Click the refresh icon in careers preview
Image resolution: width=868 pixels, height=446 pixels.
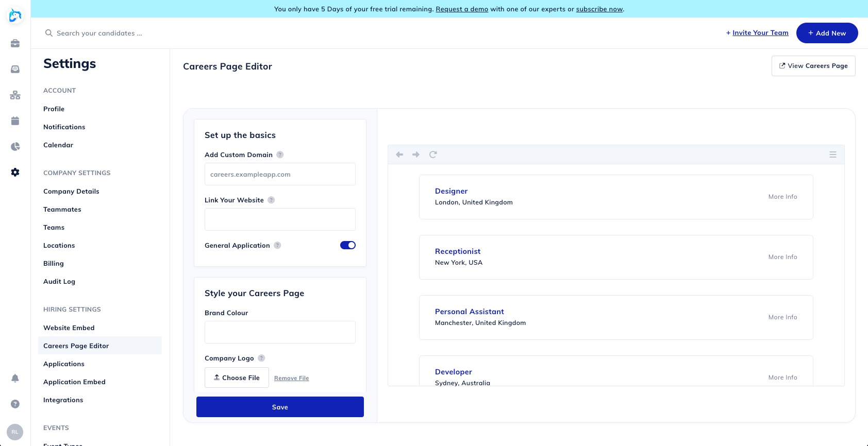coord(433,155)
